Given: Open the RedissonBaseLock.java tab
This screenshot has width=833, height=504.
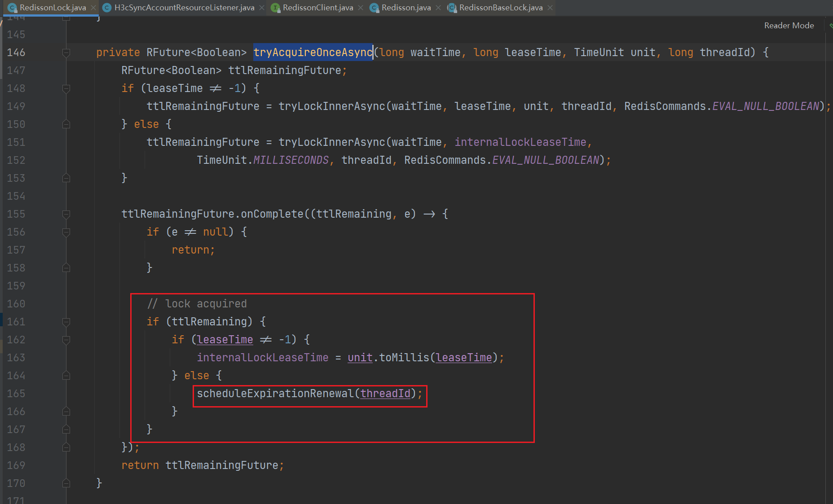Looking at the screenshot, I should (x=501, y=8).
